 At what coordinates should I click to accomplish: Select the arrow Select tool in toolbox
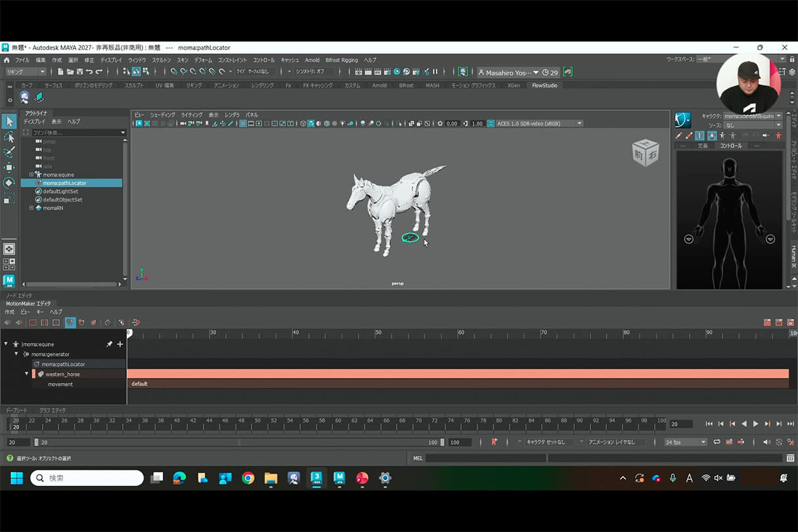pyautogui.click(x=9, y=122)
